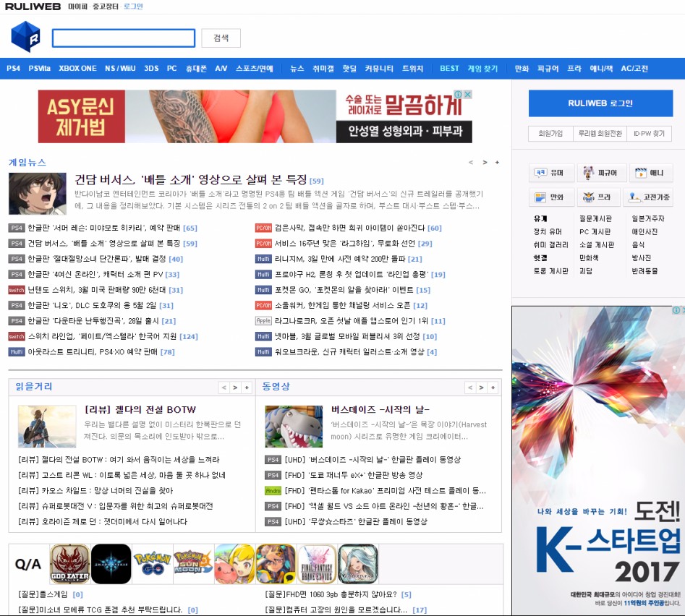This screenshot has height=616, width=685.
Task: Open the AC/고전 navigation menu
Action: point(634,69)
